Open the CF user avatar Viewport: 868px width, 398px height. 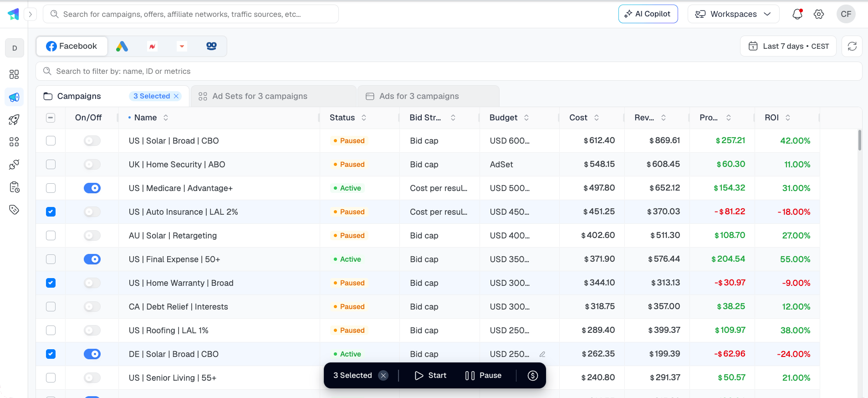coord(846,14)
